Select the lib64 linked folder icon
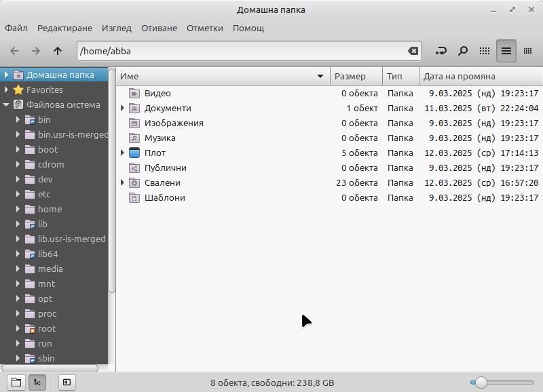This screenshot has width=543, height=392. (30, 254)
